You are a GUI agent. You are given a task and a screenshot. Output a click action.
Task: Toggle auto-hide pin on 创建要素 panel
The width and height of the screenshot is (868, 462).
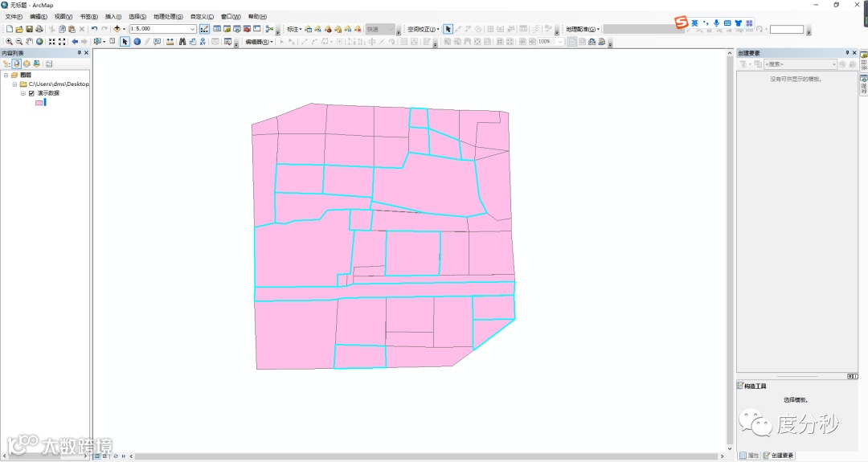coord(847,52)
